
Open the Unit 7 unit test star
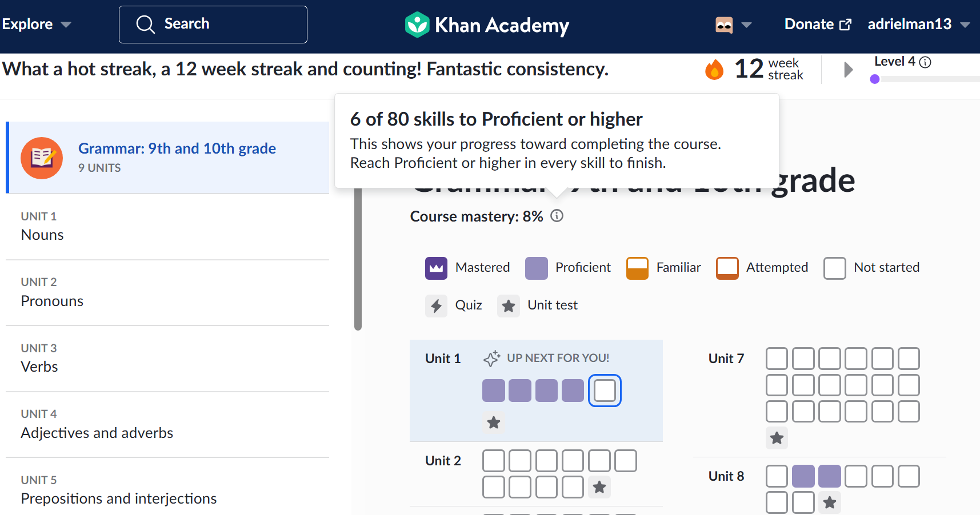(x=777, y=438)
